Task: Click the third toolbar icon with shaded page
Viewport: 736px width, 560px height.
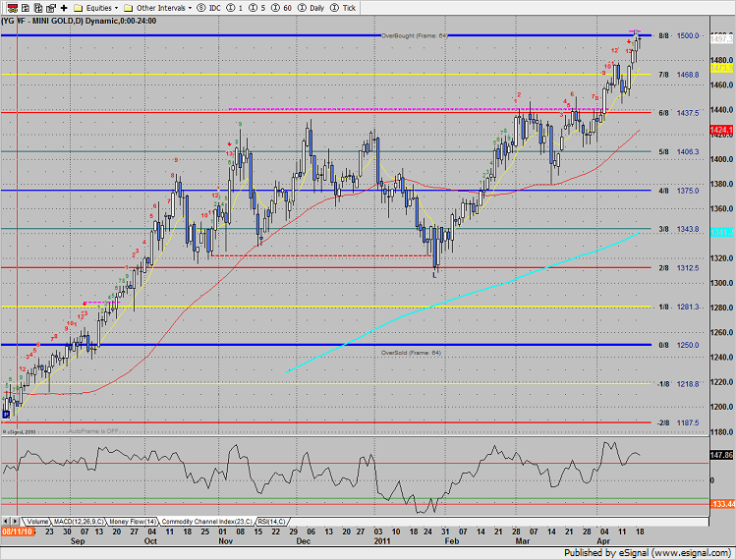Action: pos(38,8)
